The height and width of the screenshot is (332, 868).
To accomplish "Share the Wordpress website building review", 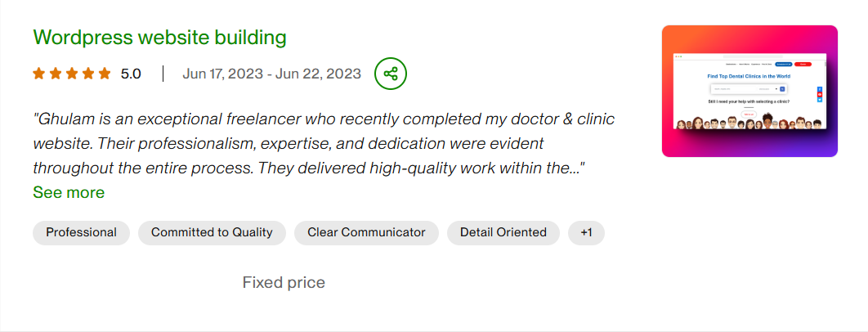I will pos(391,74).
